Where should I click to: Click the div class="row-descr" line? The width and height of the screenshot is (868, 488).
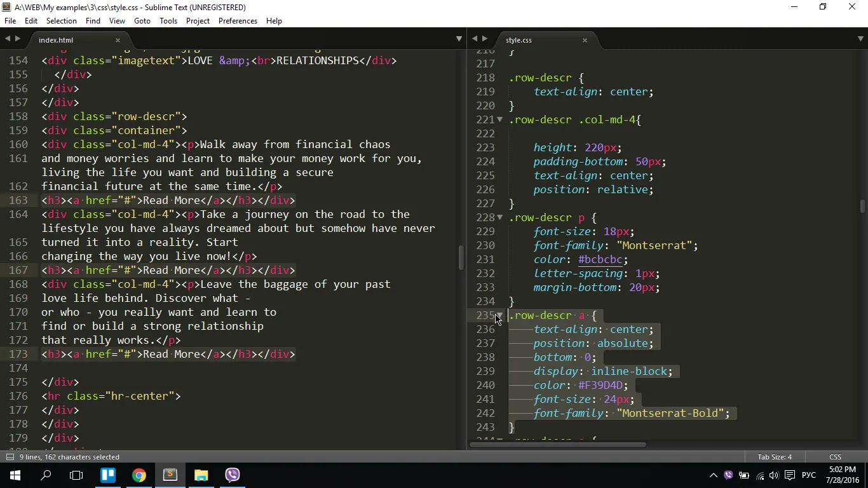[114, 116]
